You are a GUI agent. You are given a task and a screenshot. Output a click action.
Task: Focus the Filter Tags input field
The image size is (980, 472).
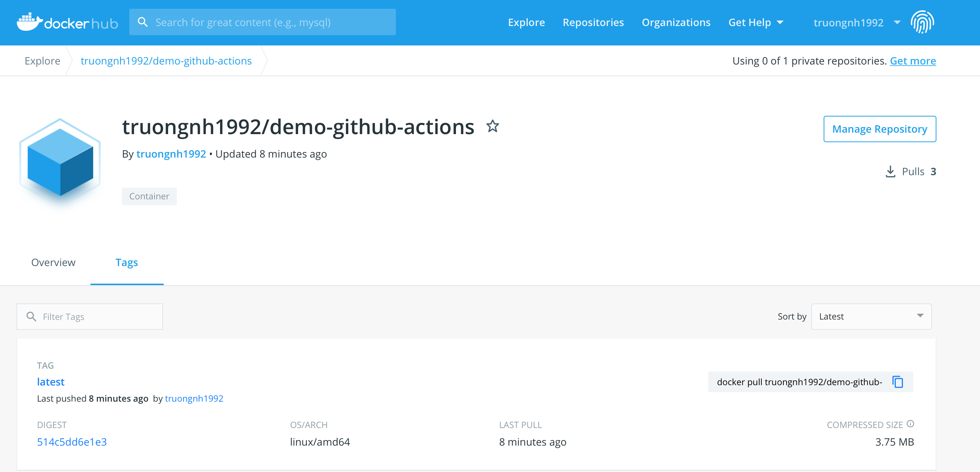pos(90,316)
